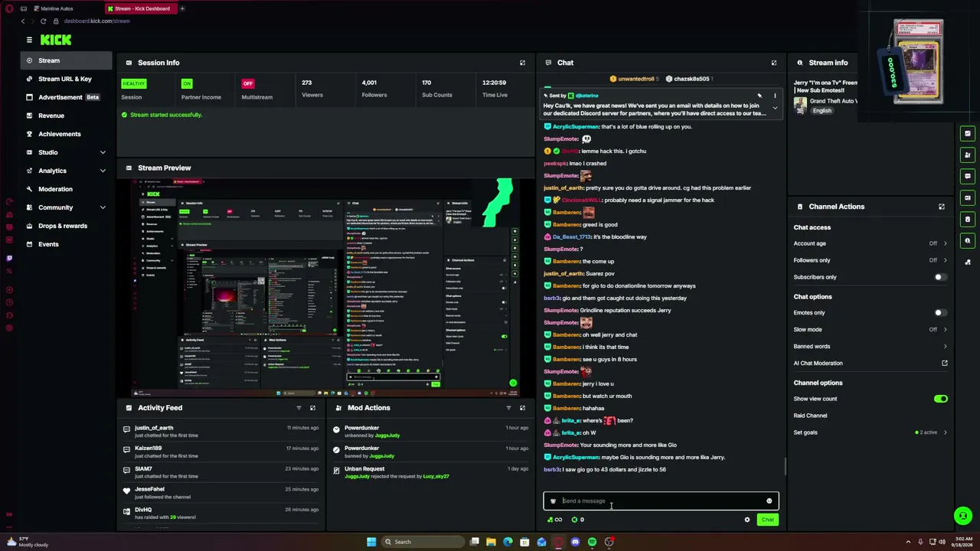The image size is (980, 551).
Task: Open the bottom widget icon in right rail
Action: point(968,262)
